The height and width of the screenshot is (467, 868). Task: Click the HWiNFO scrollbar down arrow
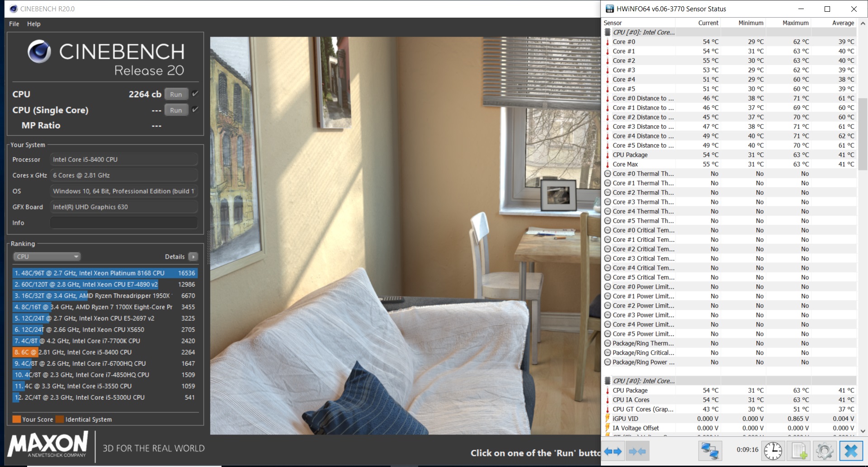click(x=863, y=431)
